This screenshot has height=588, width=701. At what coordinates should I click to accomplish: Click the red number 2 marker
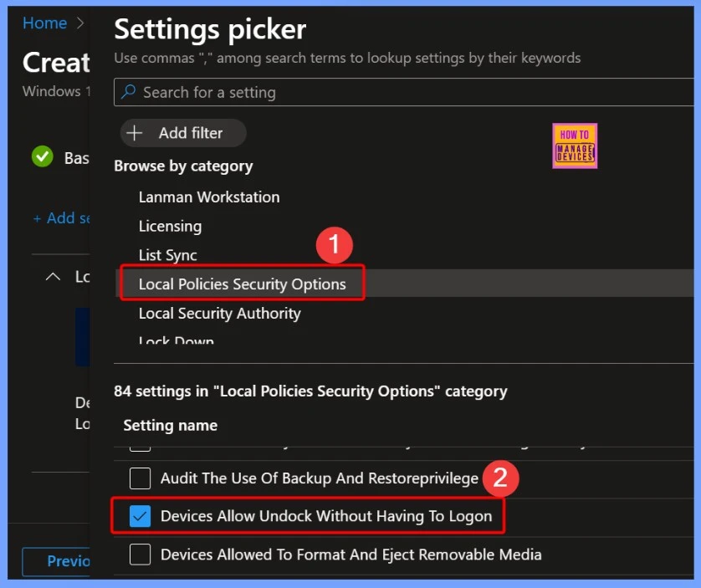499,478
